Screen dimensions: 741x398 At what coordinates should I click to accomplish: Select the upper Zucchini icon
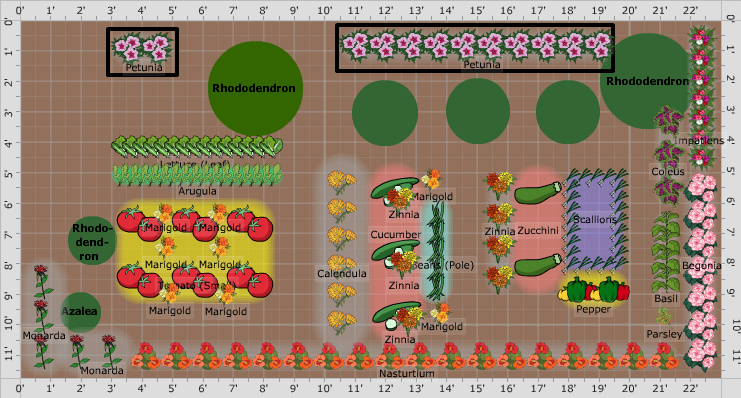(538, 193)
